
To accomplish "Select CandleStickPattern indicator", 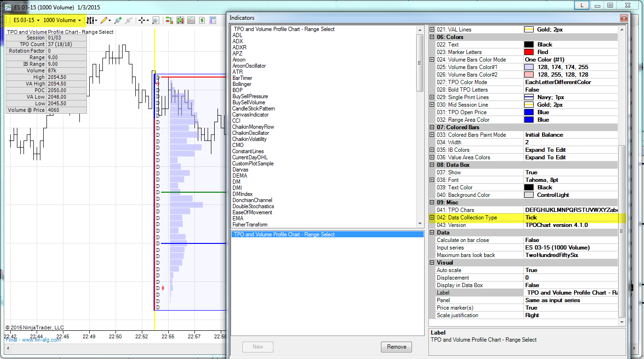I will (x=254, y=109).
